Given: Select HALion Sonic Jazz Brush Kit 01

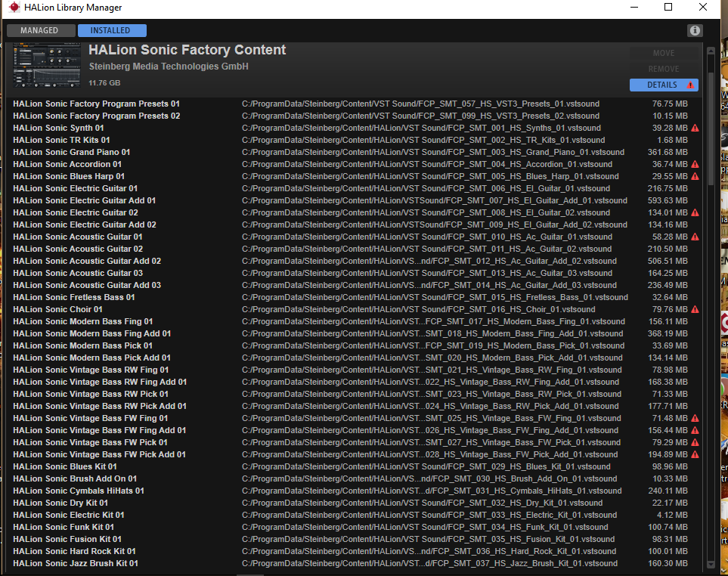Looking at the screenshot, I should coord(355,563).
